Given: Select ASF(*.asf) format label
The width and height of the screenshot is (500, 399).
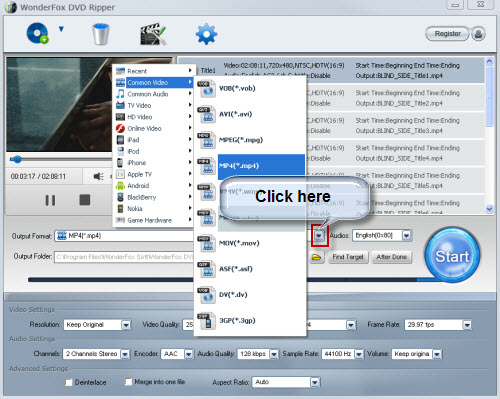Looking at the screenshot, I should (236, 269).
